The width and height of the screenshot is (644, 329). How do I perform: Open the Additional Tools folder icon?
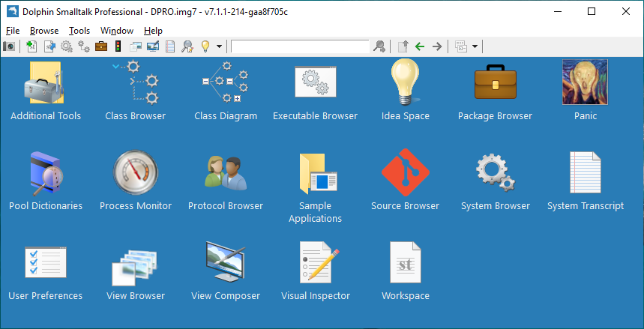[x=45, y=82]
